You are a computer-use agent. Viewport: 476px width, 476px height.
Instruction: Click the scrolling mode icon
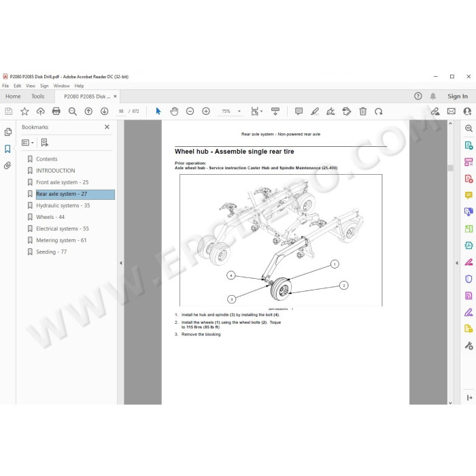[x=275, y=112]
